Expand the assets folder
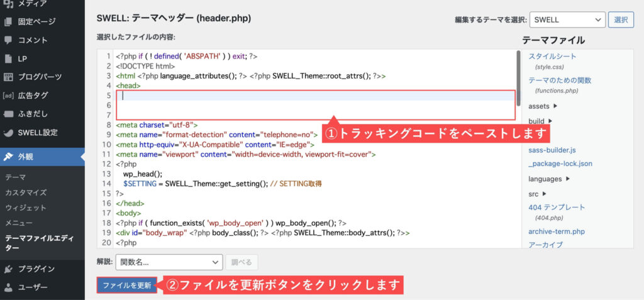Screen dimensions: 644x300 pos(543,106)
